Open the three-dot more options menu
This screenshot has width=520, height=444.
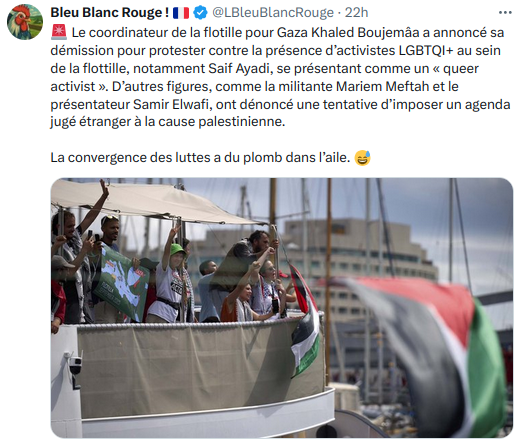pos(505,13)
